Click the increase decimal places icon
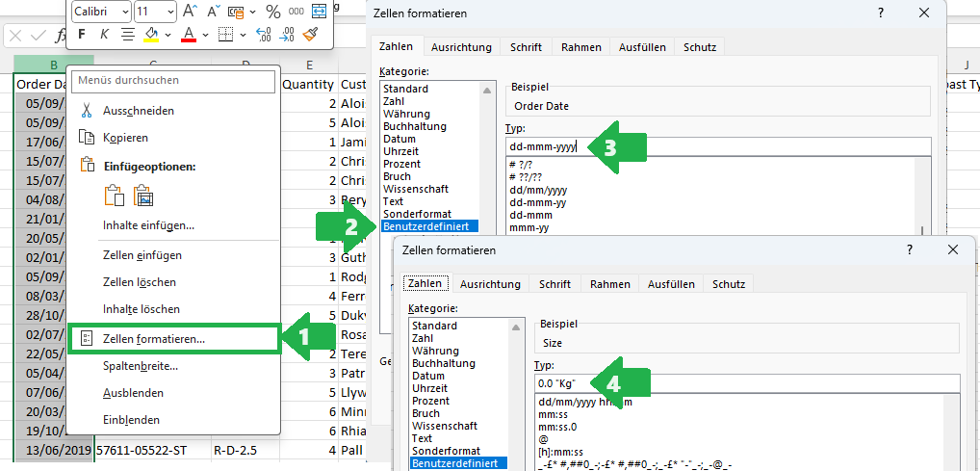 point(263,34)
